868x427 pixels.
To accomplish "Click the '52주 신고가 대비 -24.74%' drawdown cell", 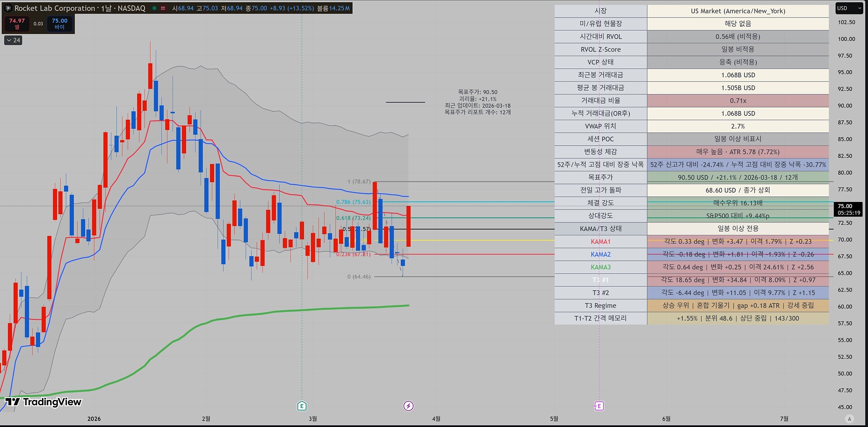I will click(738, 165).
